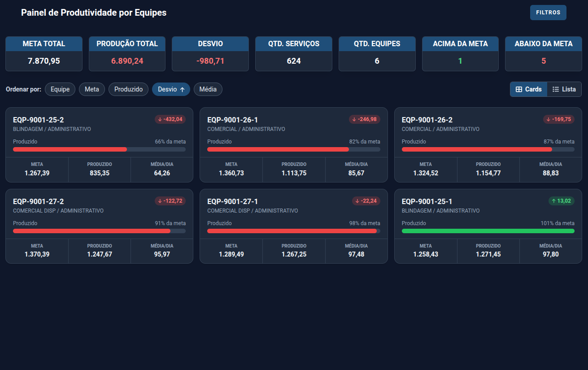This screenshot has width=588, height=370.
Task: Open team card EQP-9001-27-2 title
Action: coord(39,201)
